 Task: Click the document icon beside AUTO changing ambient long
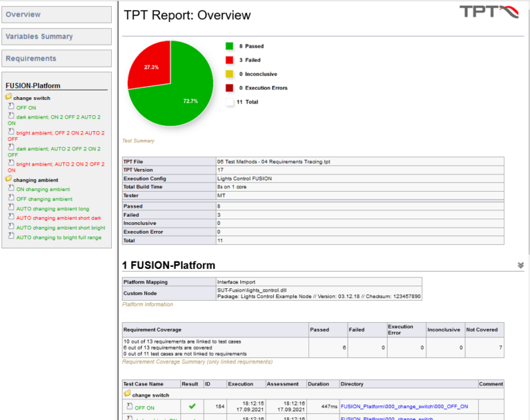pos(11,207)
